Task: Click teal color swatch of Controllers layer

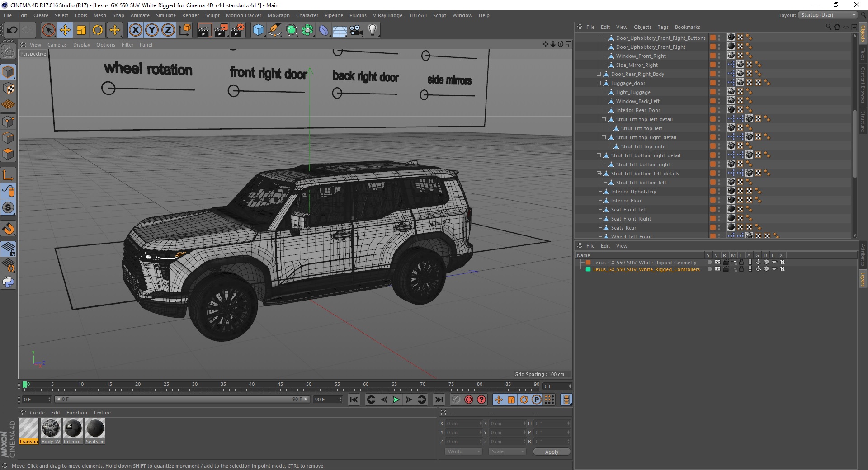Action: [x=588, y=269]
